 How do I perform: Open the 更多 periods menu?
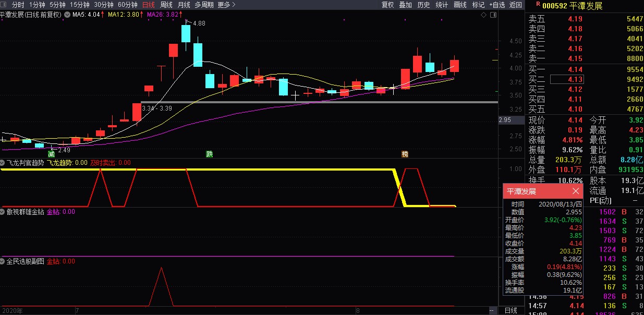[226, 5]
